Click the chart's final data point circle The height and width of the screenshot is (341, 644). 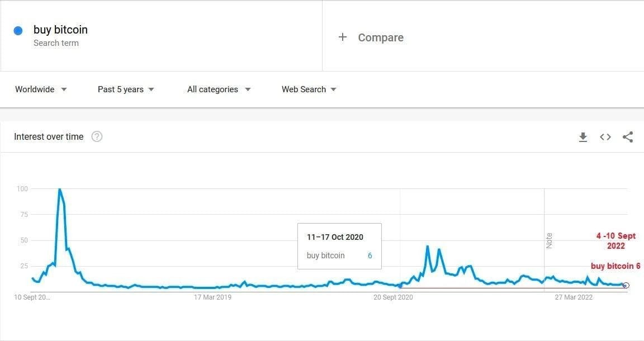coord(626,285)
